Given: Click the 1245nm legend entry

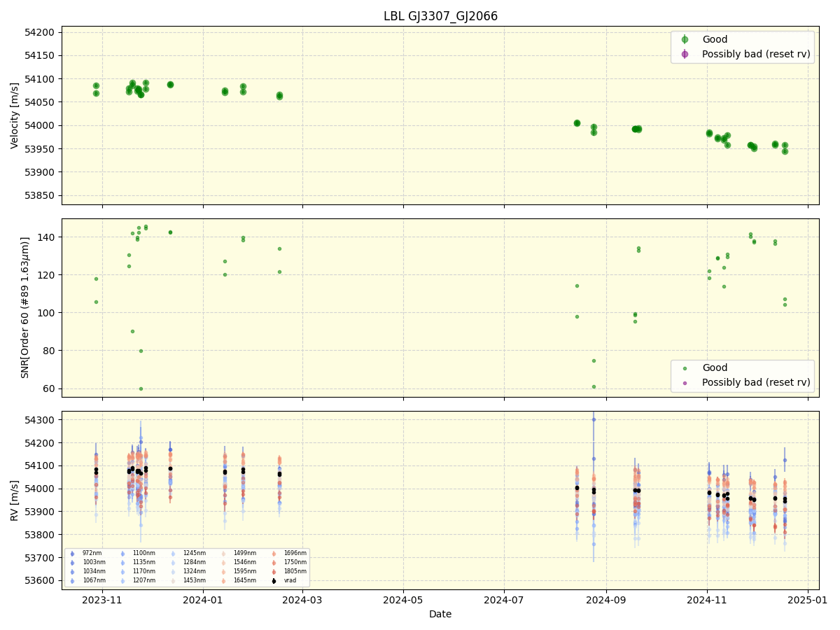Looking at the screenshot, I should [195, 553].
